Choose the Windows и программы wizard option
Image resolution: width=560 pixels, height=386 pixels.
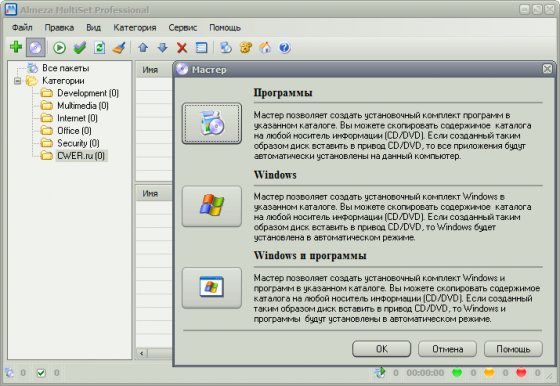212,287
